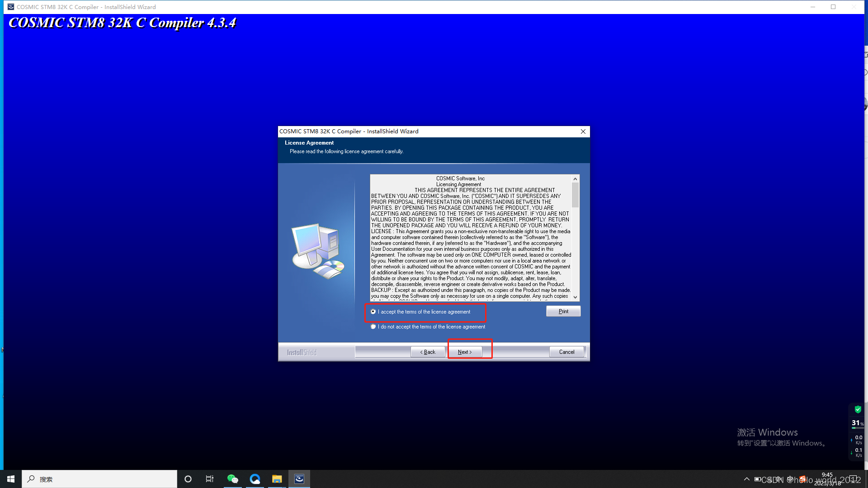This screenshot has width=868, height=488.
Task: Cancel the installation wizard
Action: coord(566,352)
